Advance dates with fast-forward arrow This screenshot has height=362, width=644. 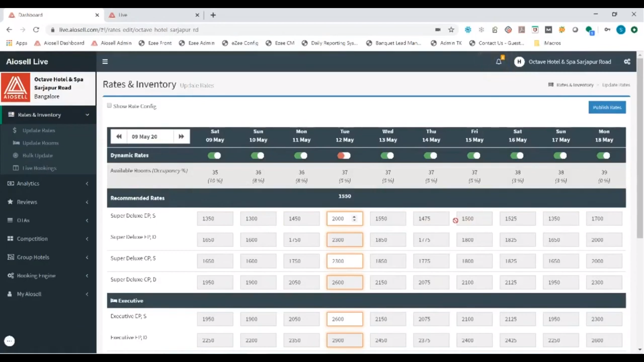pyautogui.click(x=181, y=136)
